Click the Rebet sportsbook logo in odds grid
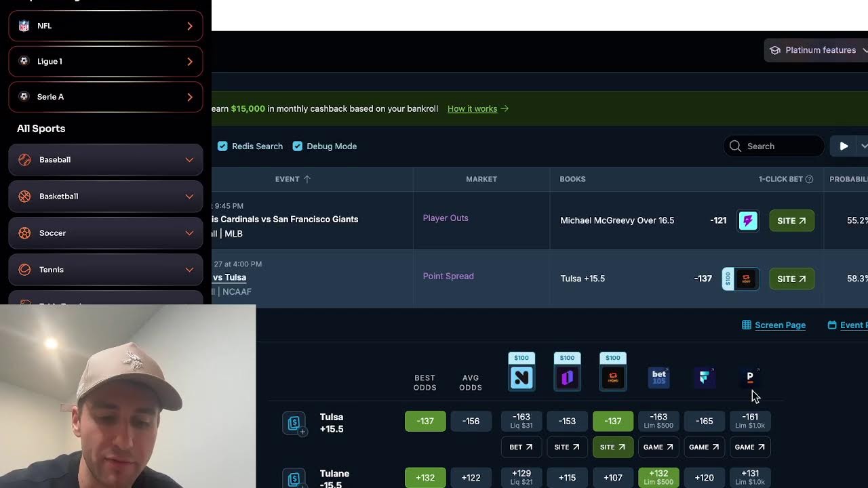This screenshot has width=868, height=488. click(x=612, y=378)
